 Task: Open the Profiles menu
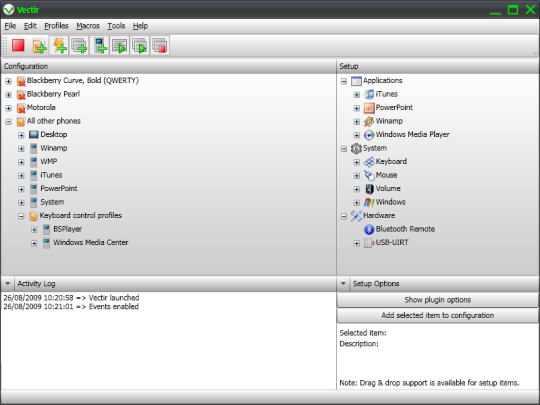(56, 26)
